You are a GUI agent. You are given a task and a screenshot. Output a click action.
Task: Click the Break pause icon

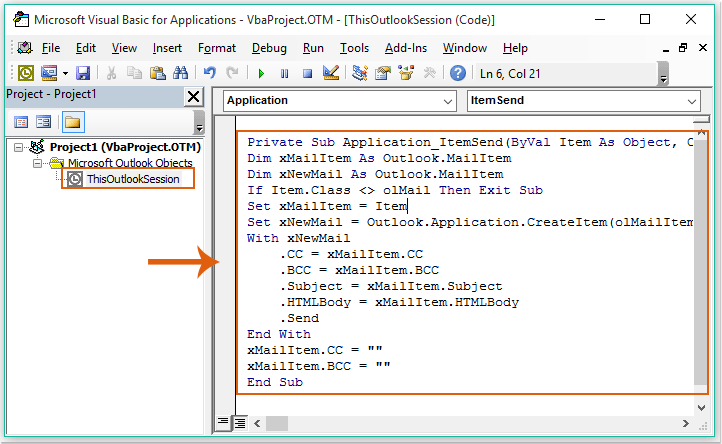[285, 73]
